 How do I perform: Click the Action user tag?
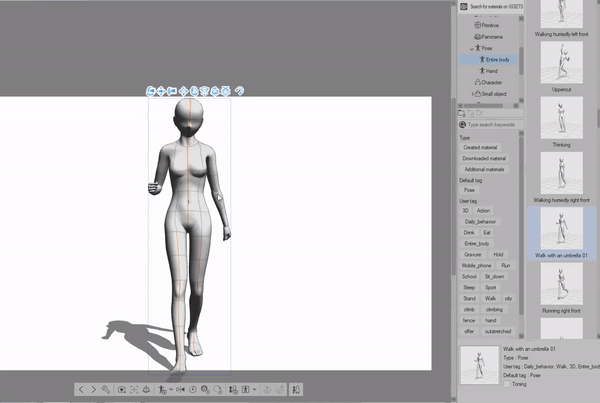coord(483,210)
